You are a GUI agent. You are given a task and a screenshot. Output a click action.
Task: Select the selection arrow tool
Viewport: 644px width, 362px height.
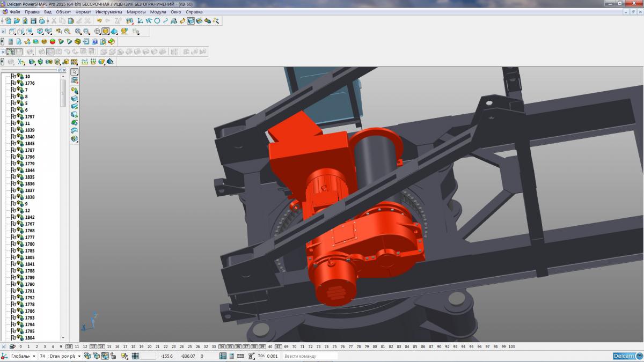75,72
